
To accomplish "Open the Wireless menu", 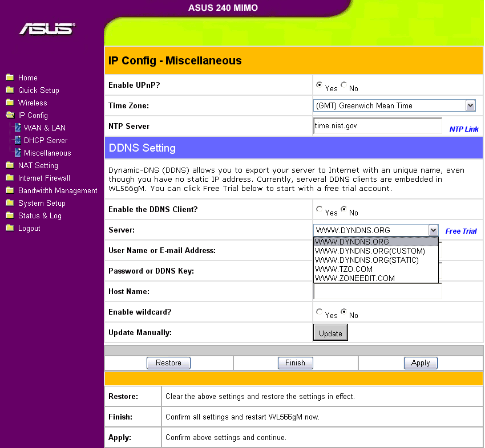I will (33, 103).
